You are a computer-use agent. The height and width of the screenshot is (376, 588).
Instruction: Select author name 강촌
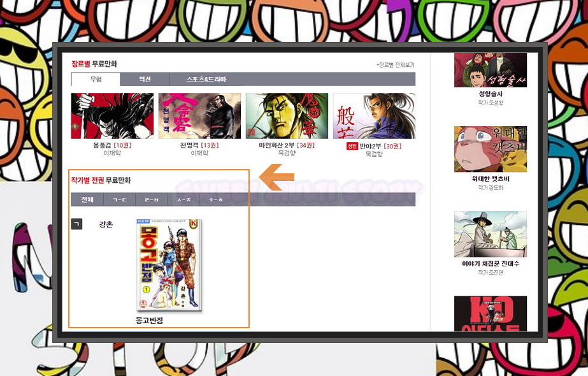pos(106,224)
